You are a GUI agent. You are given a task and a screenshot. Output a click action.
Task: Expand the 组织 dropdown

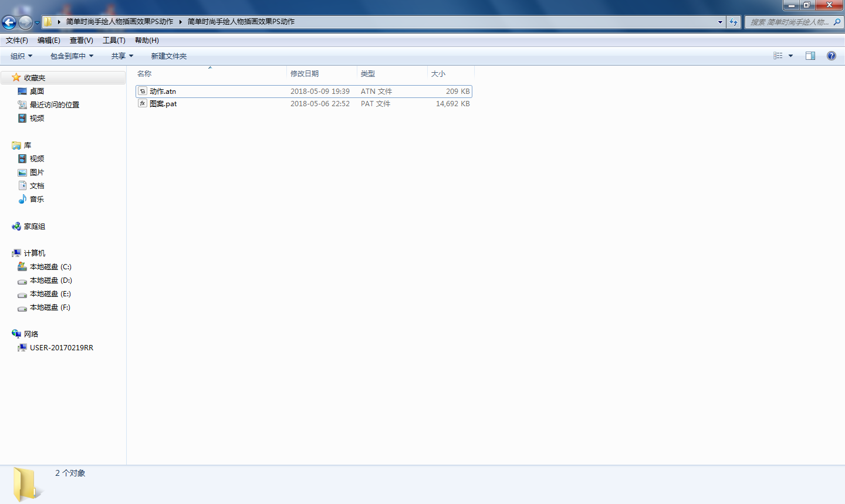[22, 56]
